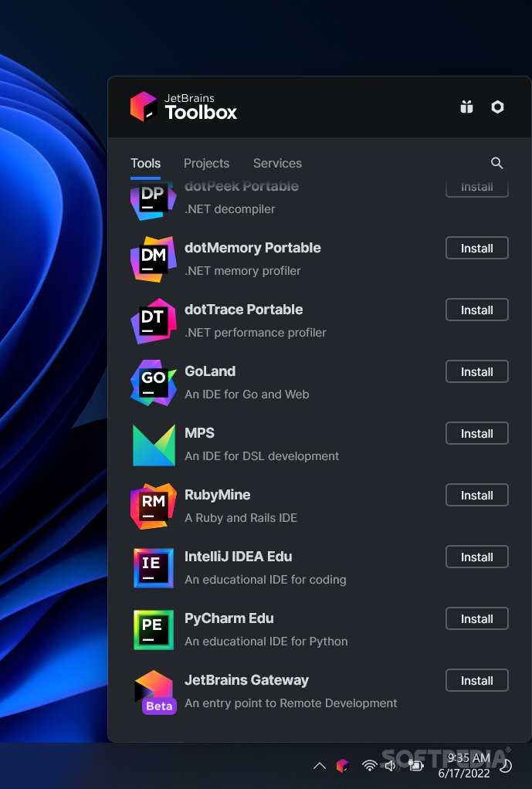This screenshot has height=789, width=532.
Task: Click the dotPeek Portable DP icon
Action: (x=154, y=201)
